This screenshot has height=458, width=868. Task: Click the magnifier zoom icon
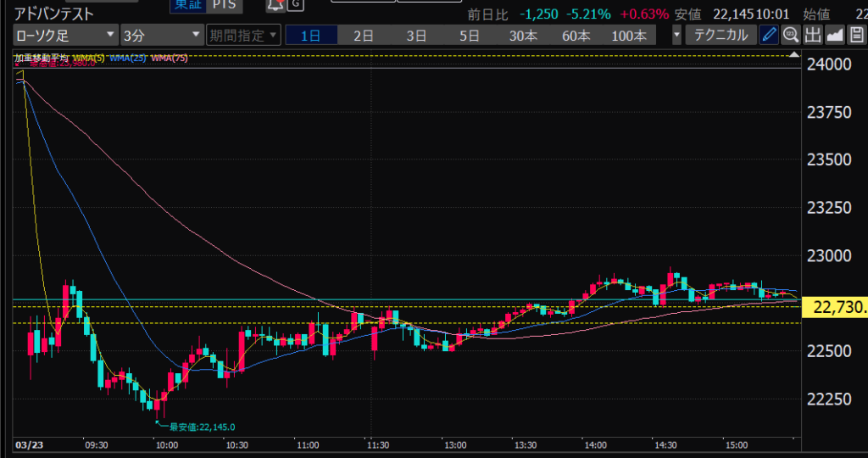(x=791, y=35)
